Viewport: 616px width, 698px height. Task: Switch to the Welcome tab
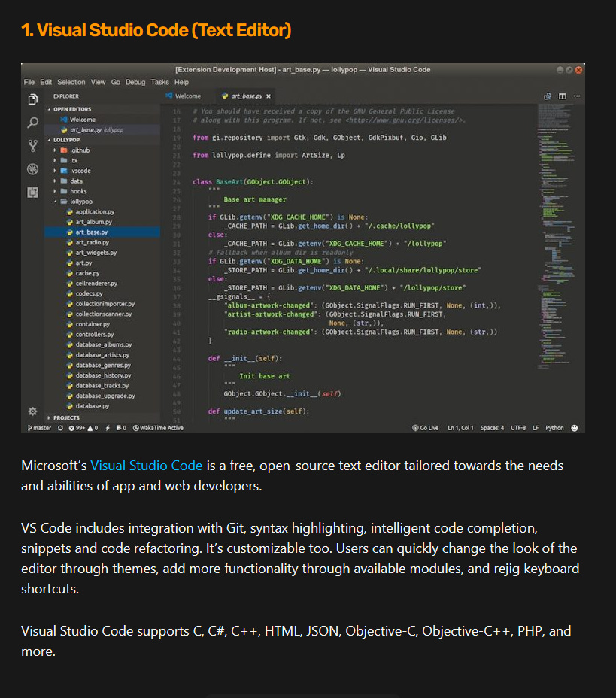184,96
